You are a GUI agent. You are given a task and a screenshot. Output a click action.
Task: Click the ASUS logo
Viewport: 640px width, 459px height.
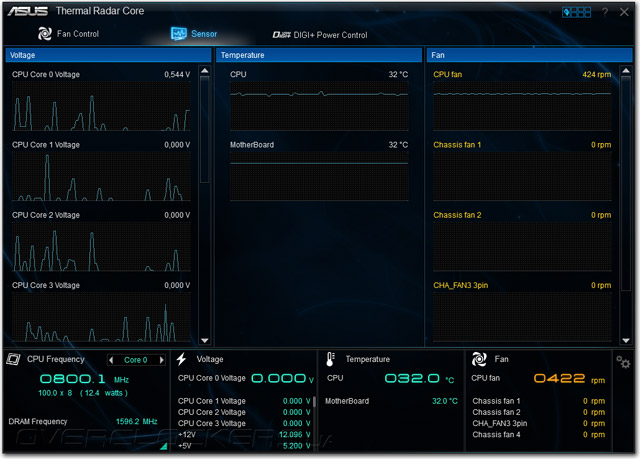pos(28,11)
